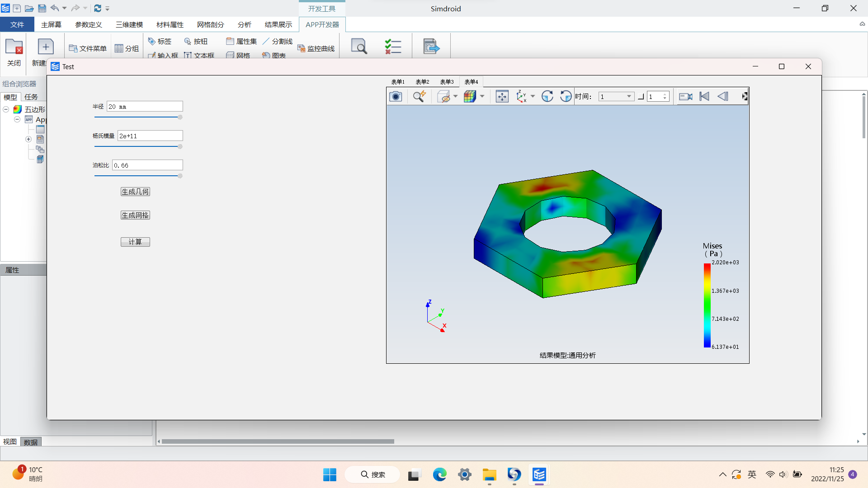Open the cube visibility dropdown arrow
Image resolution: width=868 pixels, height=488 pixels.
pyautogui.click(x=455, y=96)
